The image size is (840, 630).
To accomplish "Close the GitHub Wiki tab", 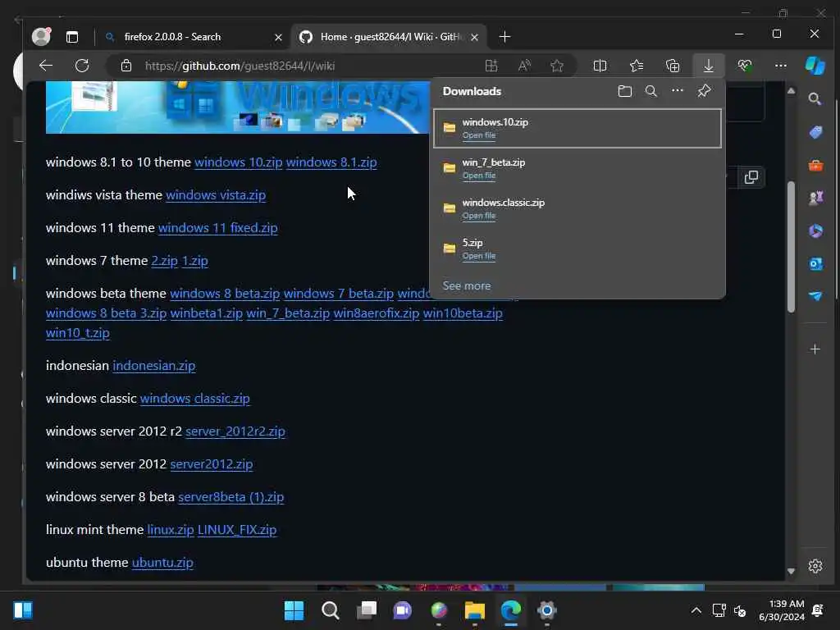I will tap(474, 38).
